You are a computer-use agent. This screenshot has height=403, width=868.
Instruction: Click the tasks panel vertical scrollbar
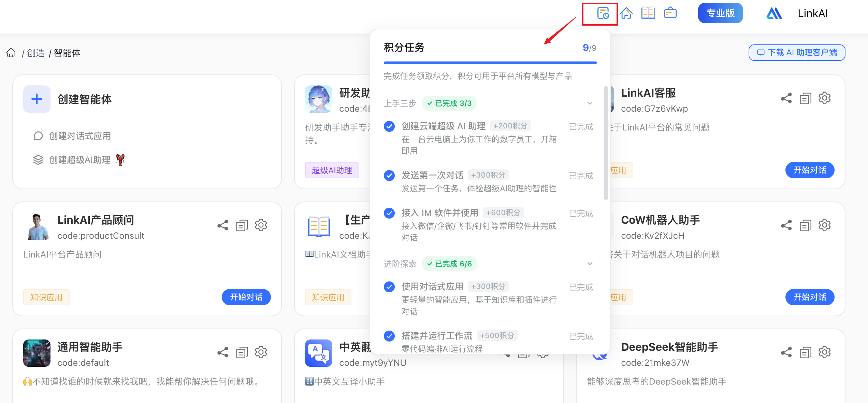coord(606,143)
